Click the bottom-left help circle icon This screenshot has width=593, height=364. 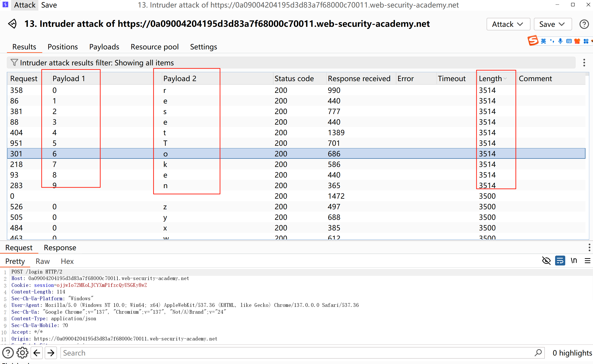pos(8,353)
